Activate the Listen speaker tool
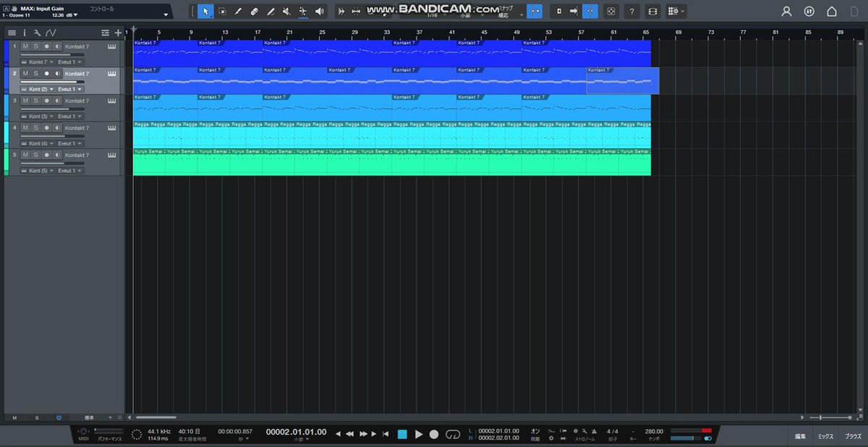The height and width of the screenshot is (447, 868). 320,12
